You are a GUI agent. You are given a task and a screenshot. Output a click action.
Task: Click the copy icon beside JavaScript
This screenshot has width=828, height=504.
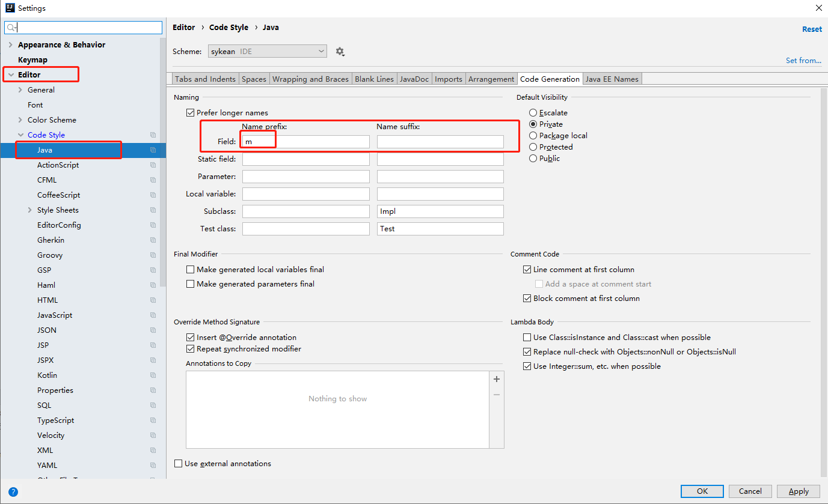[153, 315]
